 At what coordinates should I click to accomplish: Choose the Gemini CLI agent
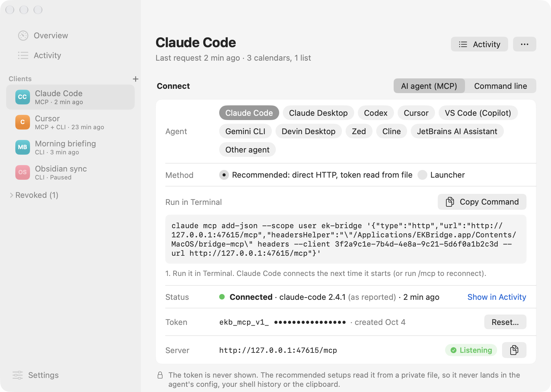246,131
